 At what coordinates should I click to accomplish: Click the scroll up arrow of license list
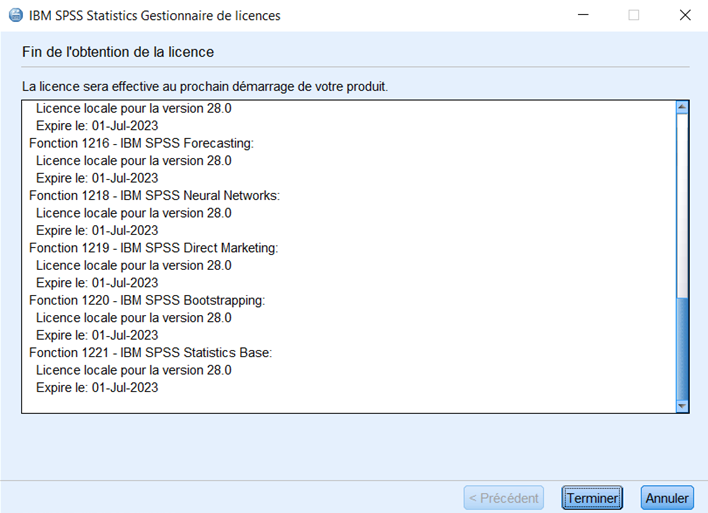tap(682, 107)
